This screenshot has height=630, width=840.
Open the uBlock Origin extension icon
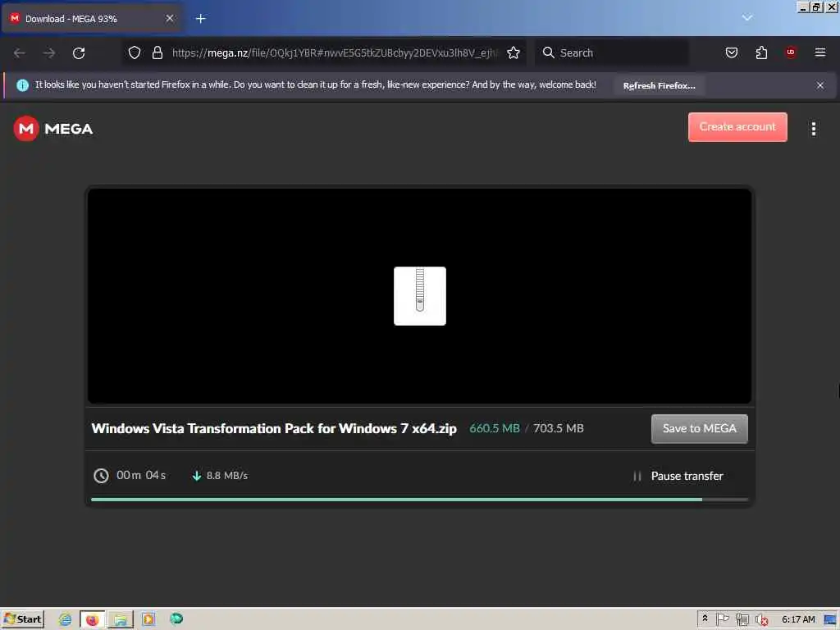(790, 52)
